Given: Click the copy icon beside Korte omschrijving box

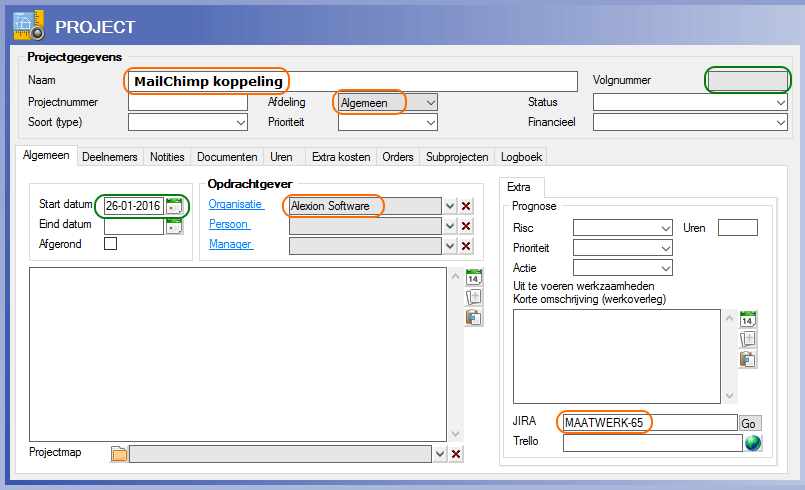Looking at the screenshot, I should pos(748,339).
